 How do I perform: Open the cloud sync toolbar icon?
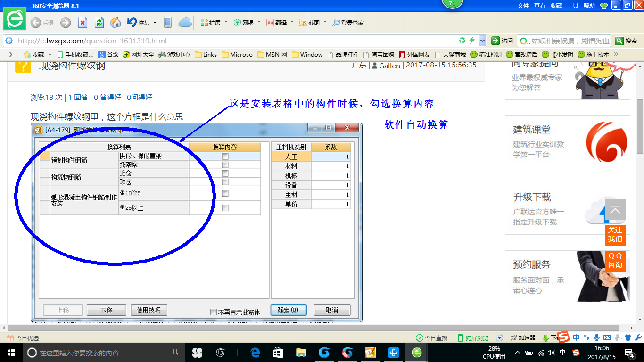click(185, 22)
